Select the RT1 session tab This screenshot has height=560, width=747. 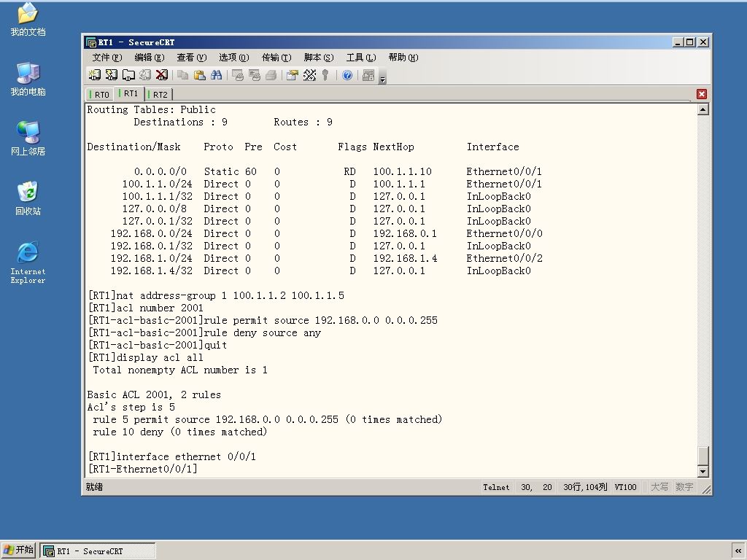pyautogui.click(x=128, y=93)
